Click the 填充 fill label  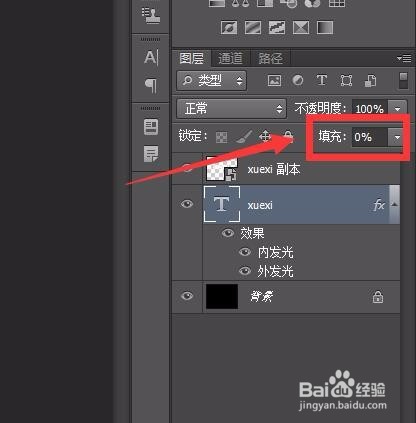pos(332,136)
